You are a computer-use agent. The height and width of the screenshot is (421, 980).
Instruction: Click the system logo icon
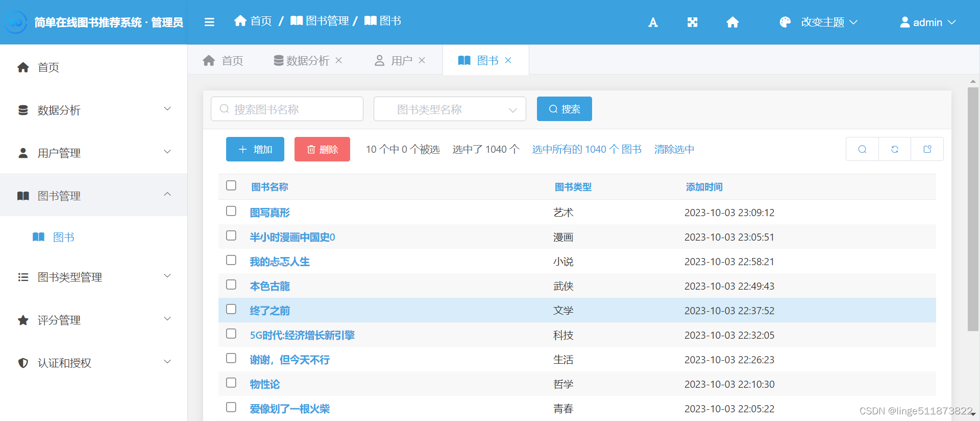[x=16, y=22]
